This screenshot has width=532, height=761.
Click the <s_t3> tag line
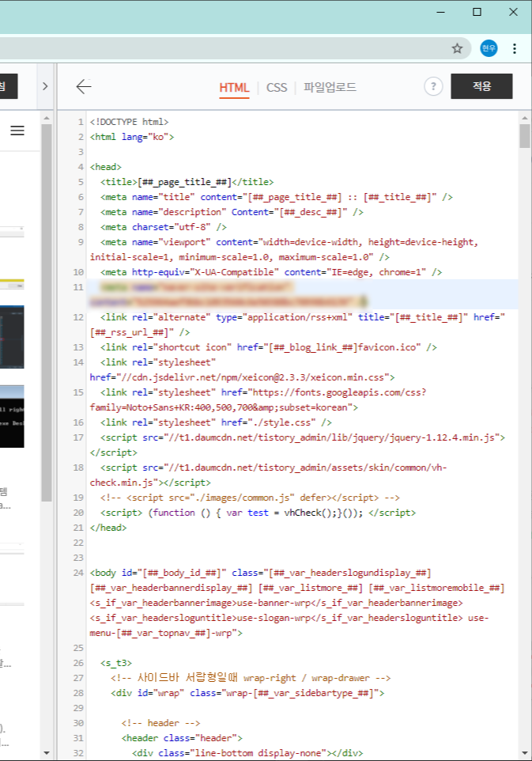click(x=116, y=664)
